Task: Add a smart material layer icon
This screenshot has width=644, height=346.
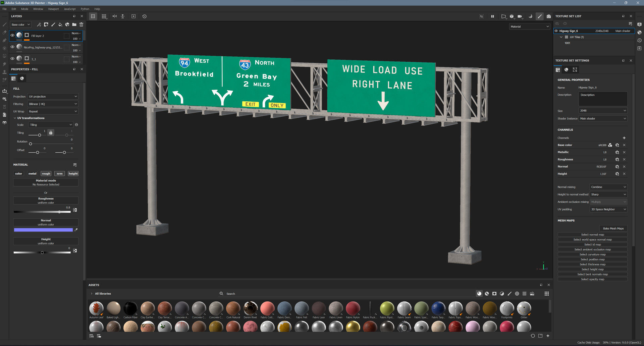Action: tap(67, 24)
